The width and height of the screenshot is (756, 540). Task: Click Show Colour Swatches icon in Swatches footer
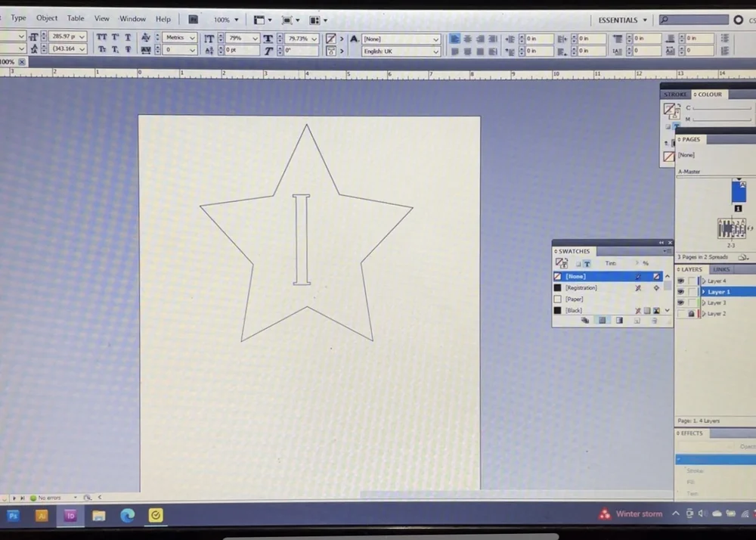point(603,321)
